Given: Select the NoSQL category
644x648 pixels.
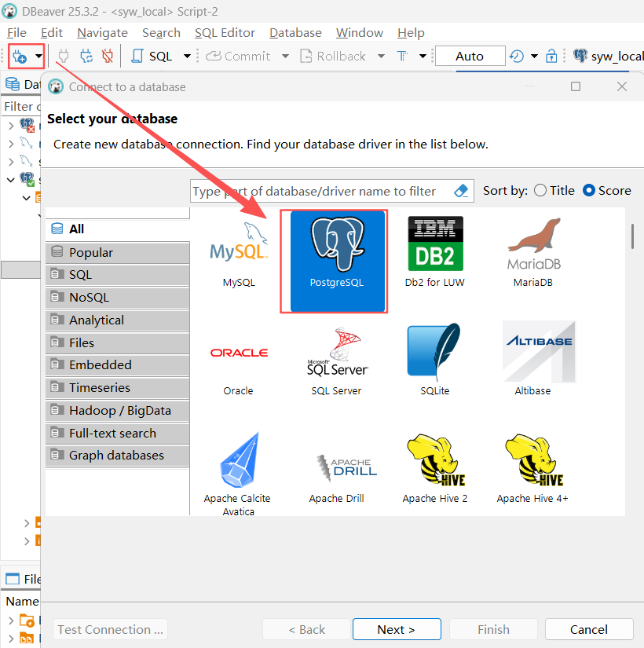Looking at the screenshot, I should [117, 298].
